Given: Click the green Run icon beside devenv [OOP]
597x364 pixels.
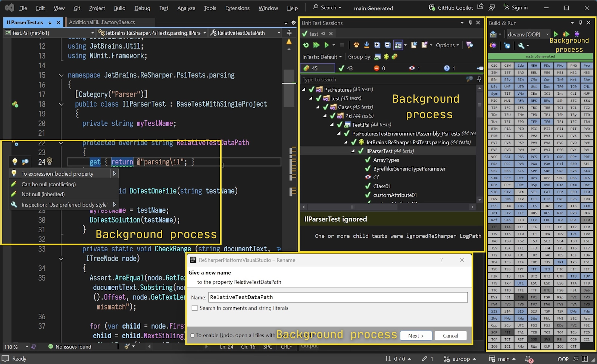Looking at the screenshot, I should click(x=556, y=34).
